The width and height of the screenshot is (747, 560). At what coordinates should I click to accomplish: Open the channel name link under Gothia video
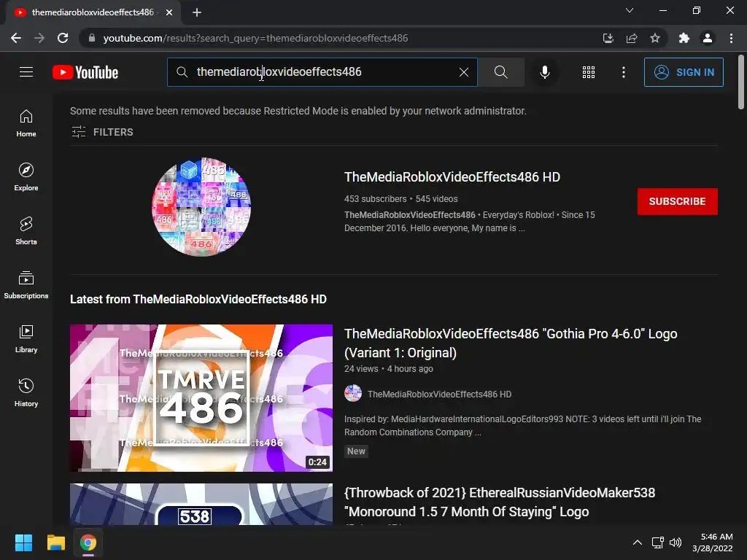[439, 394]
